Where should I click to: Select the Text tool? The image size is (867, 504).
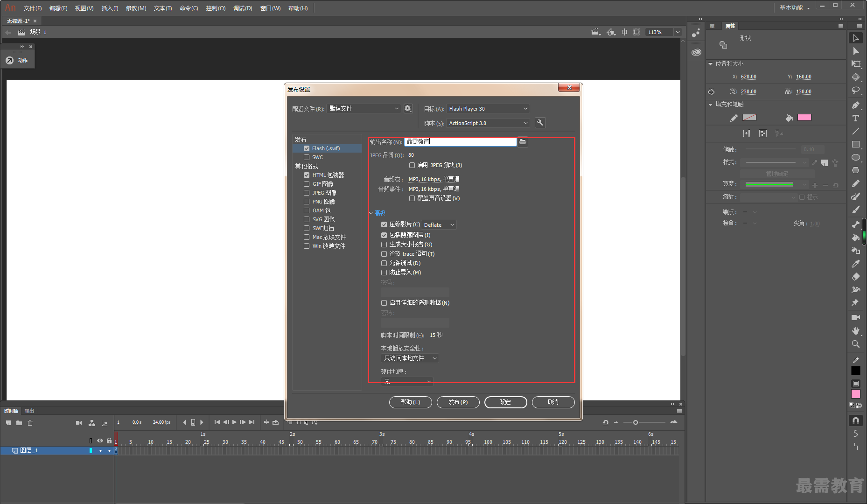[856, 118]
